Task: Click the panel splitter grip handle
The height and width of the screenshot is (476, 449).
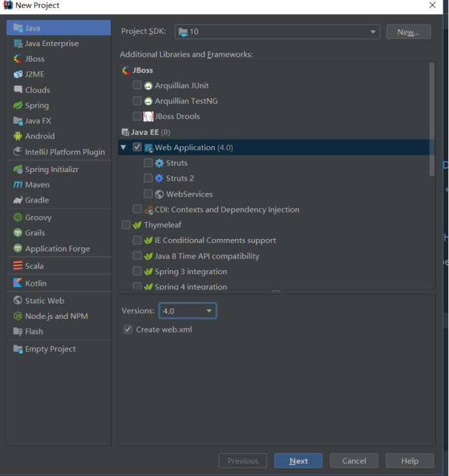Action: (x=276, y=291)
